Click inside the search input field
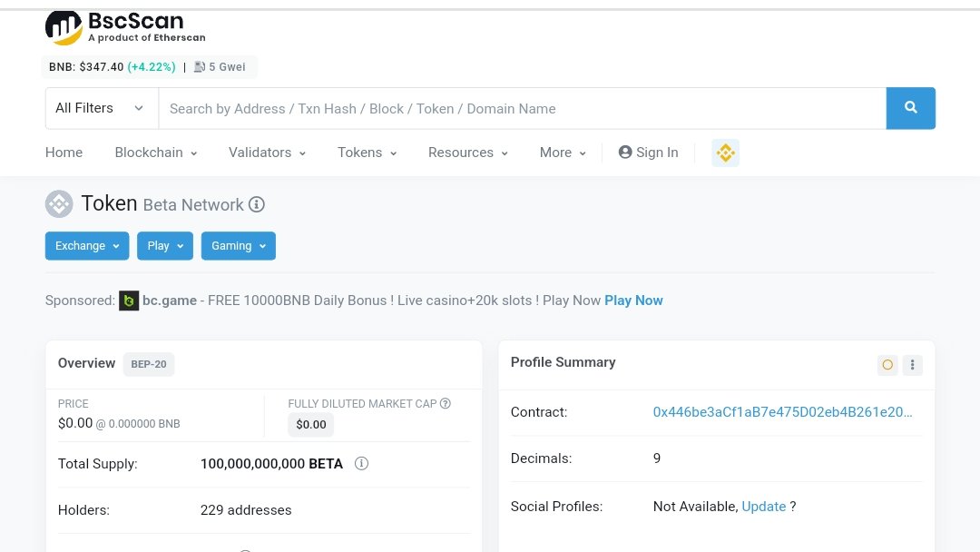The image size is (980, 552). [x=454, y=107]
